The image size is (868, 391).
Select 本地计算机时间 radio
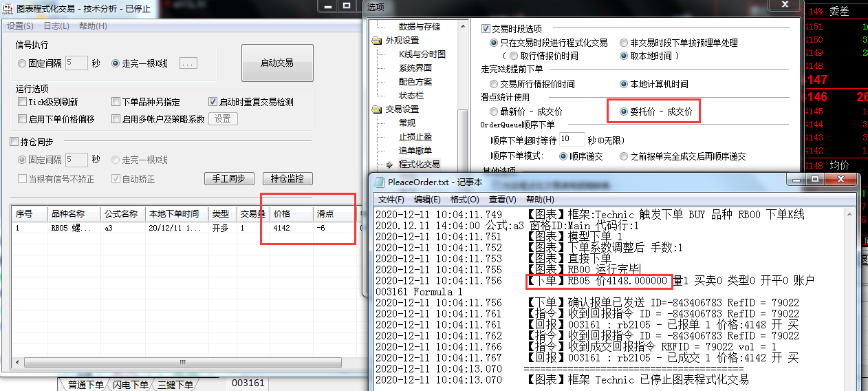pos(624,84)
